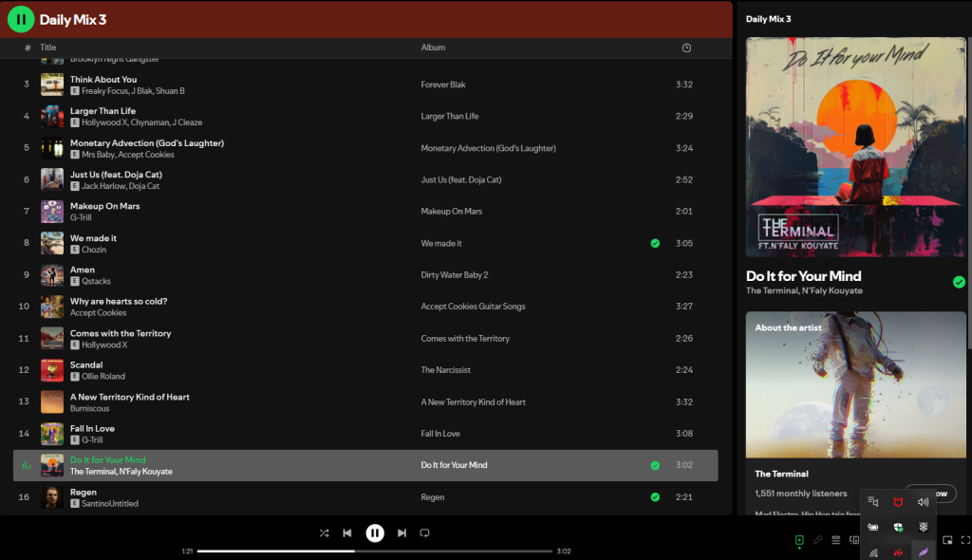Open the Think About You song title
Screen dimensions: 972x560
(103, 80)
